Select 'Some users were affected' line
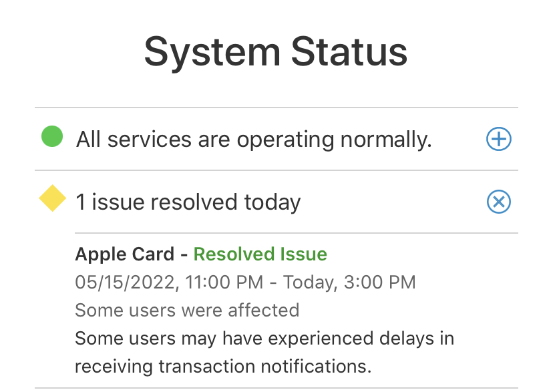 [187, 311]
